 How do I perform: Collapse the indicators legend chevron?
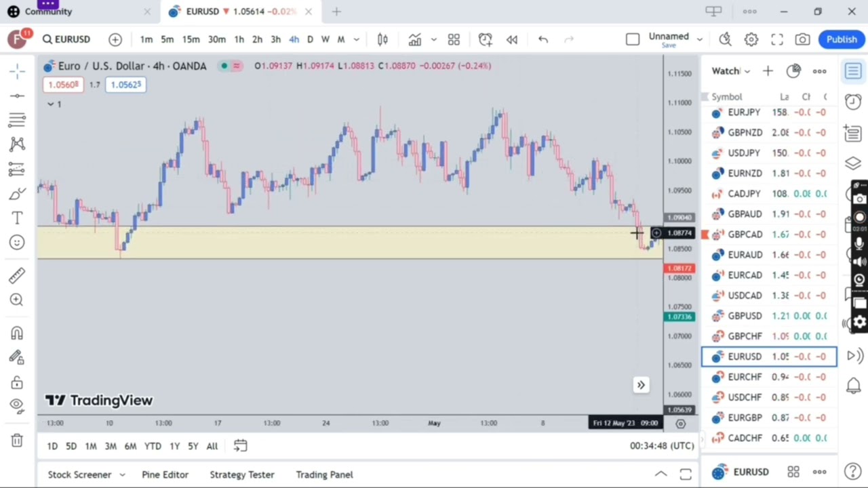click(x=50, y=104)
